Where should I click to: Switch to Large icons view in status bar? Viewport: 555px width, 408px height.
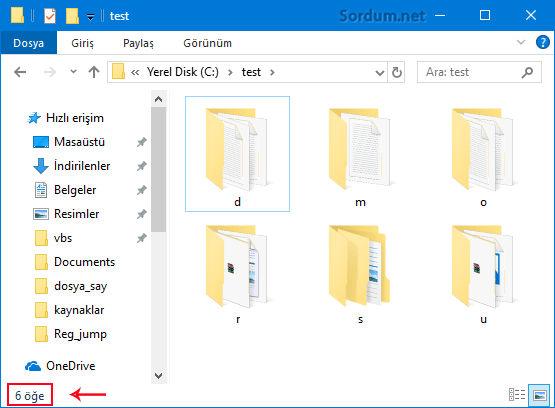tap(539, 395)
